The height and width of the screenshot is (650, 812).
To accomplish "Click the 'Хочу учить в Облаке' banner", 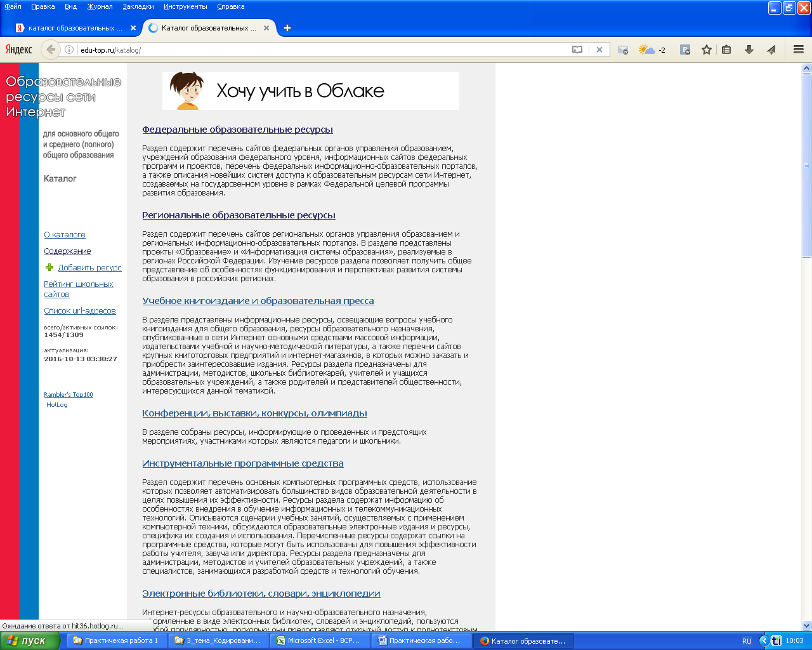I will pos(311,91).
